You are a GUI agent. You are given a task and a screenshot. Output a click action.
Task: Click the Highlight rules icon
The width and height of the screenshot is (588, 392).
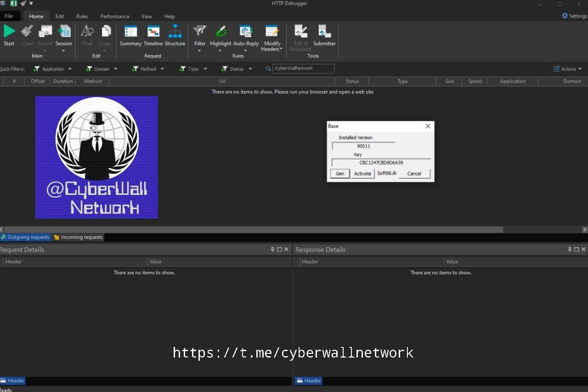220,31
